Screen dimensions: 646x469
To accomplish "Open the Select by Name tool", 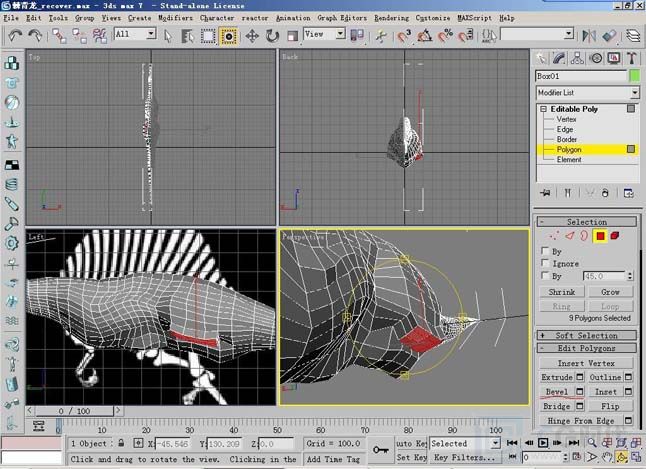I will (x=188, y=36).
